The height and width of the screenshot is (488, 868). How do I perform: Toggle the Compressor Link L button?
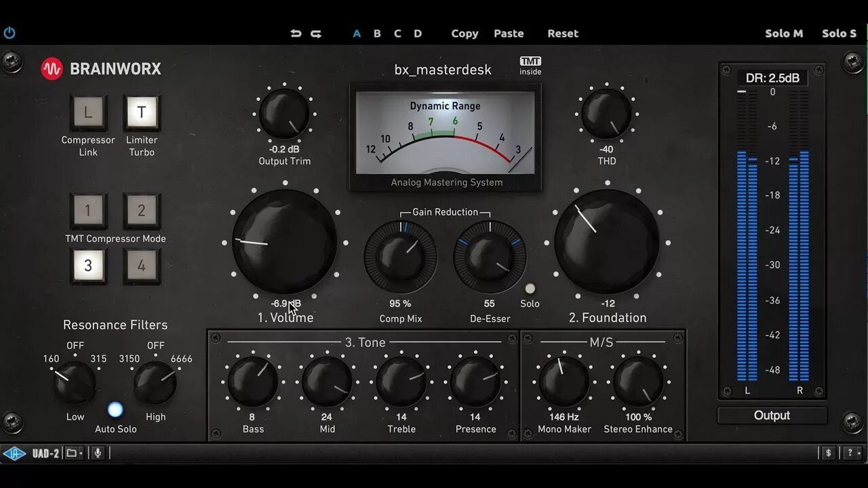(x=87, y=113)
